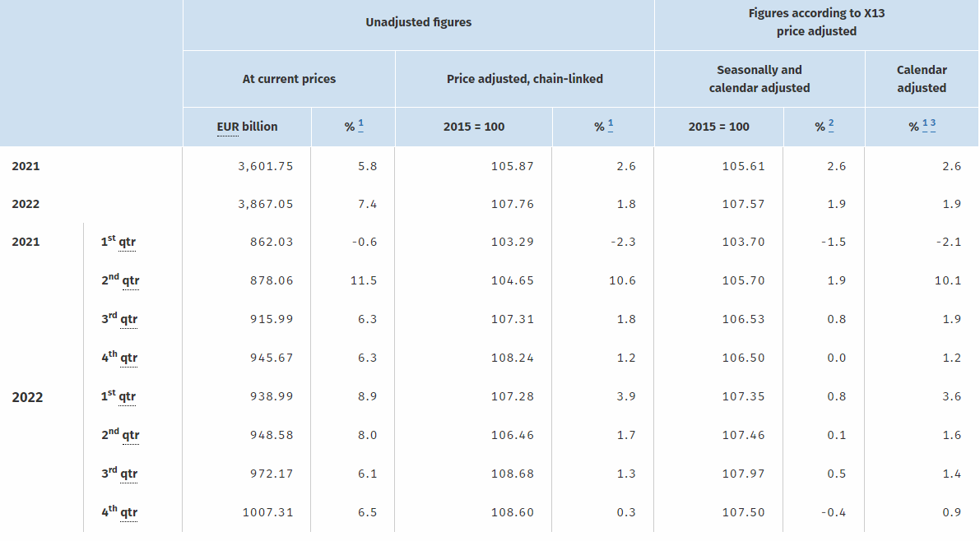980x541 pixels.
Task: Select the 3,867.05 value in the 2022 annual row
Action: coord(265,204)
